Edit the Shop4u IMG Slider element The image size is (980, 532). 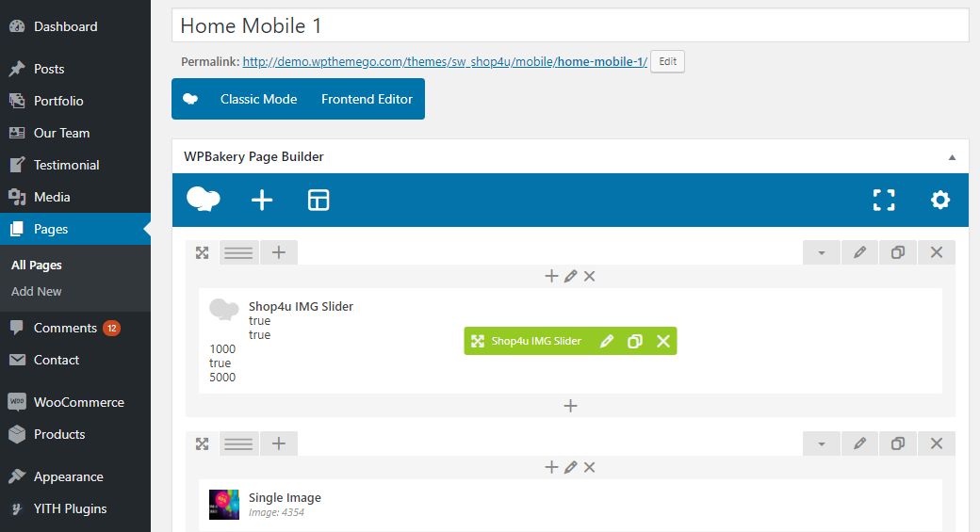click(606, 341)
